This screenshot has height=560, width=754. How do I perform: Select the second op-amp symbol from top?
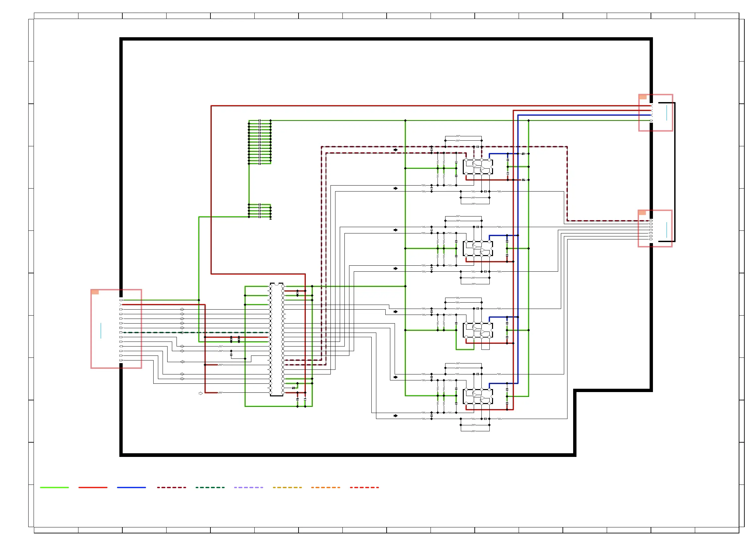(477, 248)
